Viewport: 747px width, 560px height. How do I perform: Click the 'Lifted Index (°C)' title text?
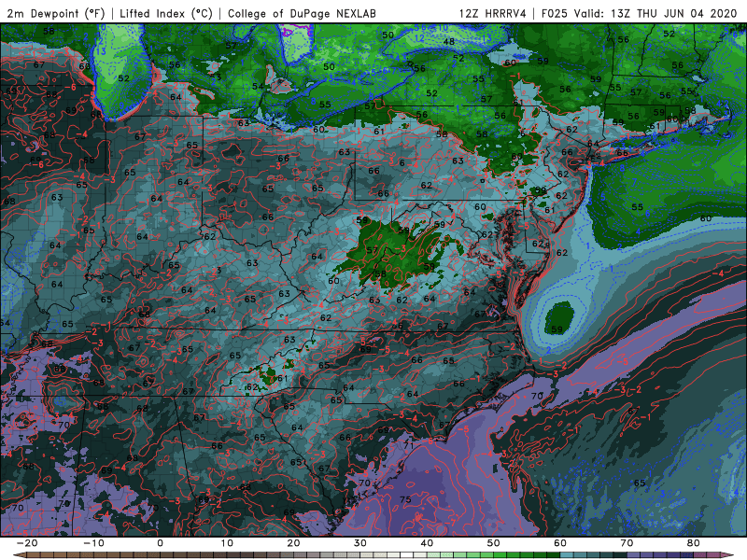tap(166, 13)
